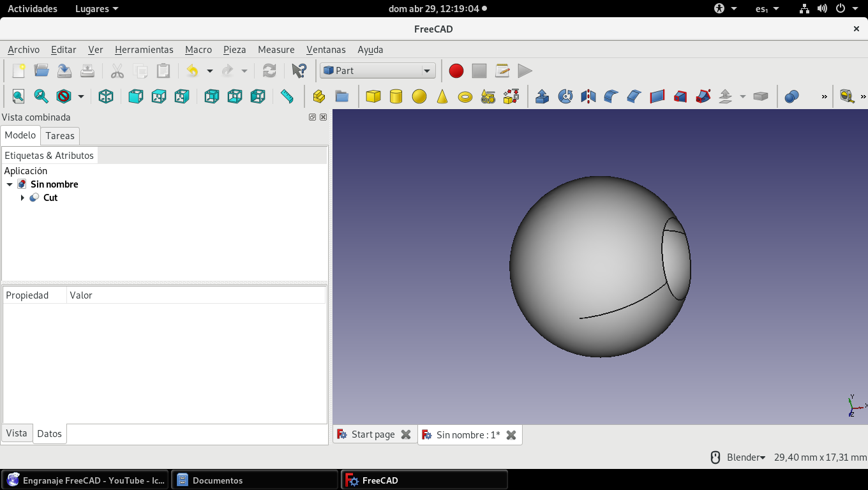Open the Part workbench selector dropdown
868x490 pixels.
(x=378, y=71)
